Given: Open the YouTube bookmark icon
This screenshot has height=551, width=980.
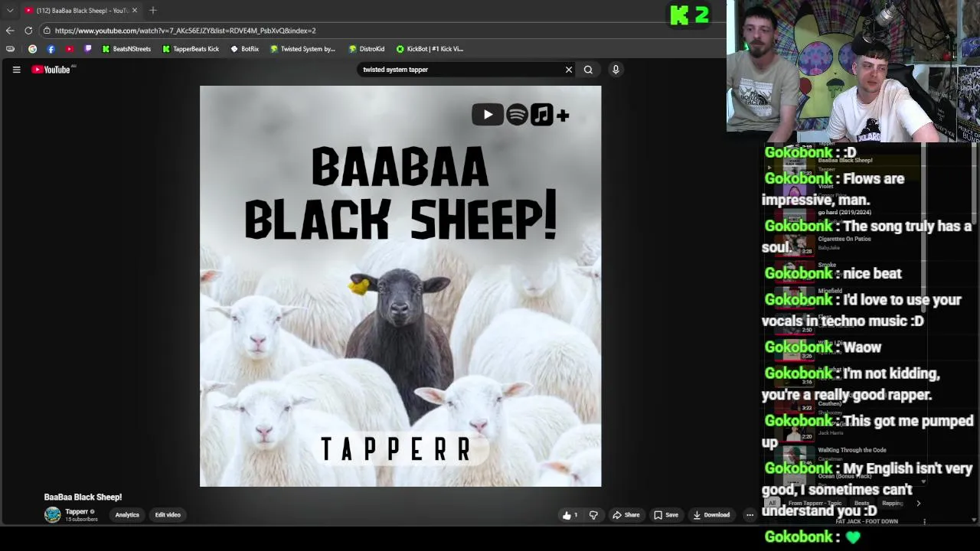Looking at the screenshot, I should pyautogui.click(x=69, y=49).
